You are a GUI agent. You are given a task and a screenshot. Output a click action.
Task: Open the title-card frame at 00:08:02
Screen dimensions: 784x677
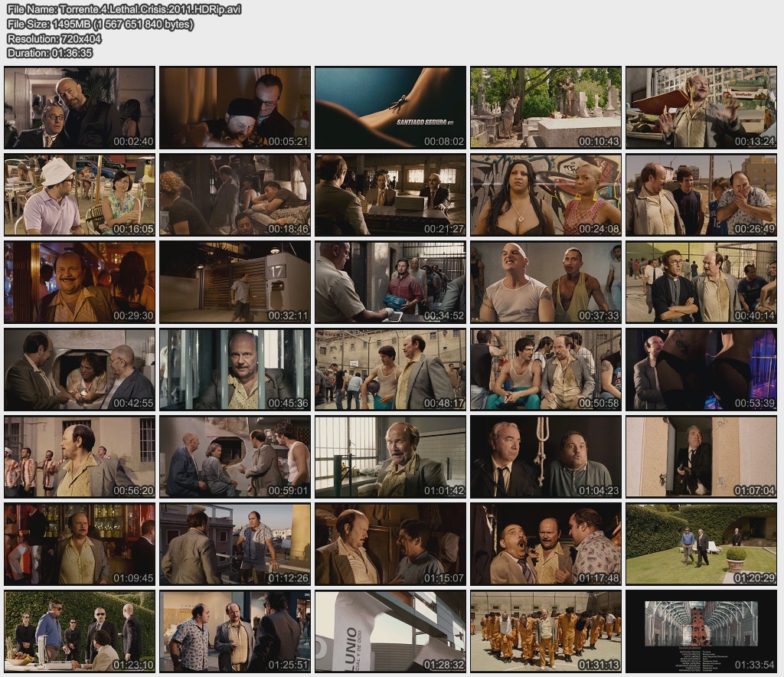[390, 108]
